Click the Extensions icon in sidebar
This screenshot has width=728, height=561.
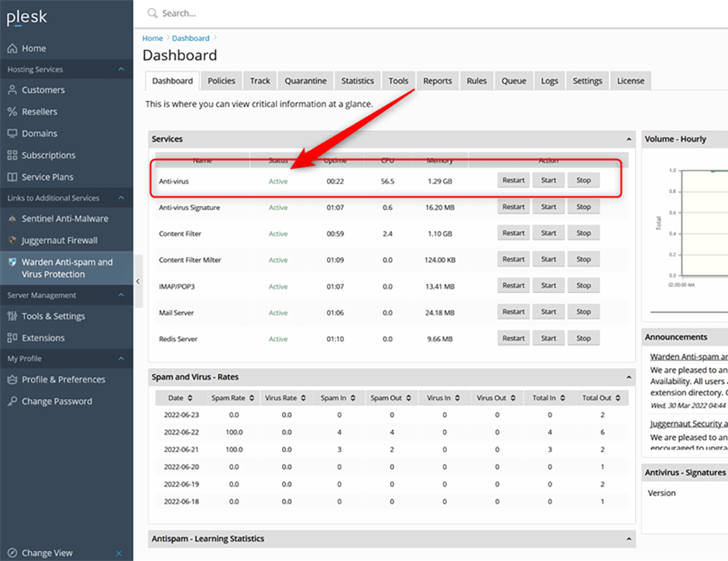click(x=12, y=338)
